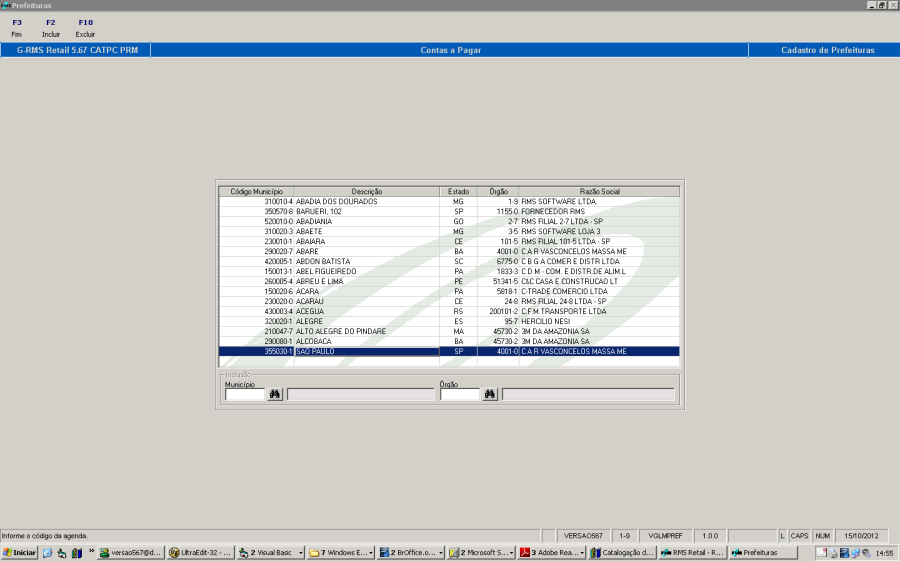
Task: Click the highlighted SAO PAULO description cell
Action: [x=367, y=351]
